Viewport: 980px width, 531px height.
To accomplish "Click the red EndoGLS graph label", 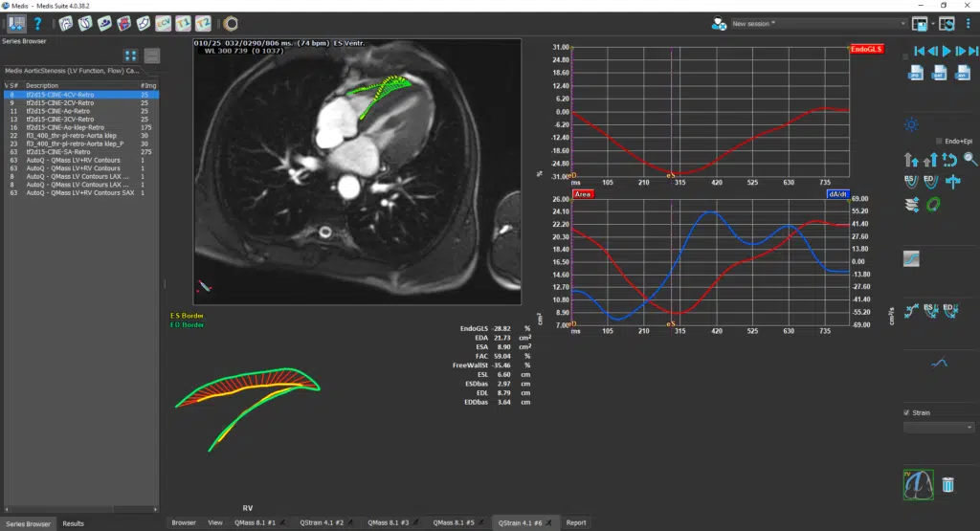I will 866,49.
